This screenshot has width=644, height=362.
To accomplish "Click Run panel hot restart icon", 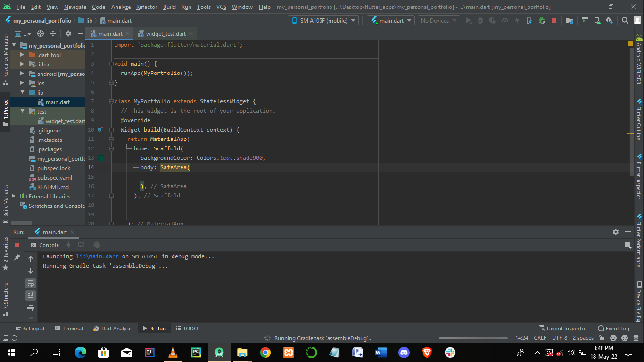I will point(81,245).
